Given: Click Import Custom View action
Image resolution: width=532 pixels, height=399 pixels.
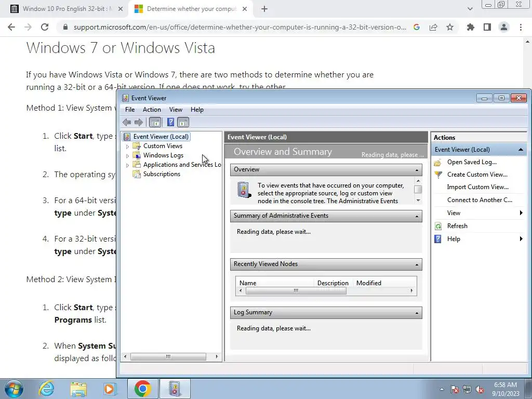Looking at the screenshot, I should 478,187.
